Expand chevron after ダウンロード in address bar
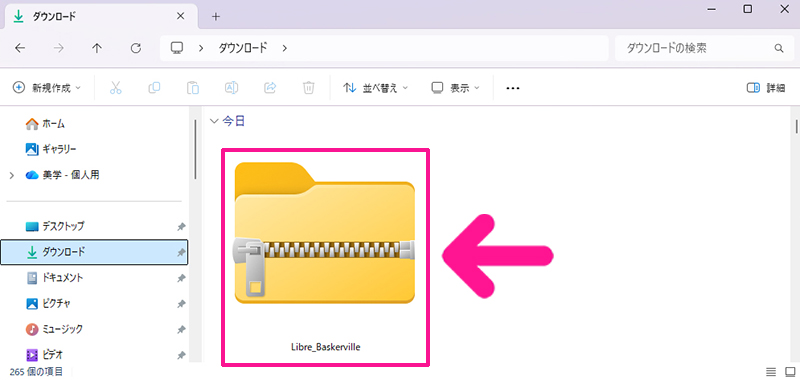The height and width of the screenshot is (380, 800). pyautogui.click(x=285, y=48)
